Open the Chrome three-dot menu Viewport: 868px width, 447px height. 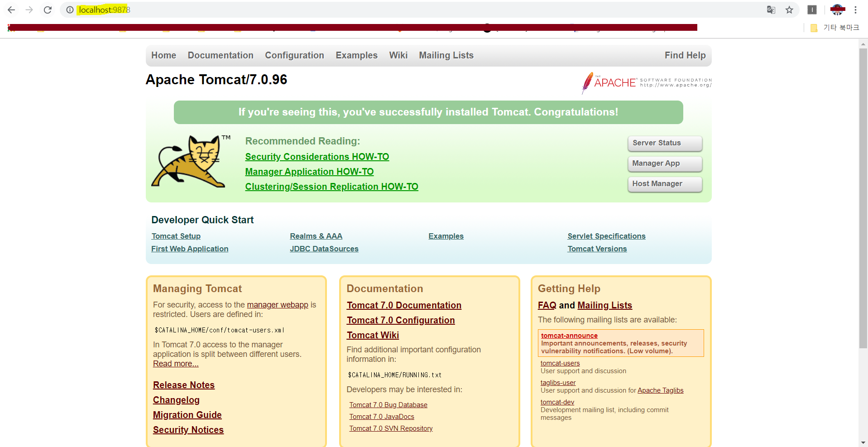coord(855,10)
